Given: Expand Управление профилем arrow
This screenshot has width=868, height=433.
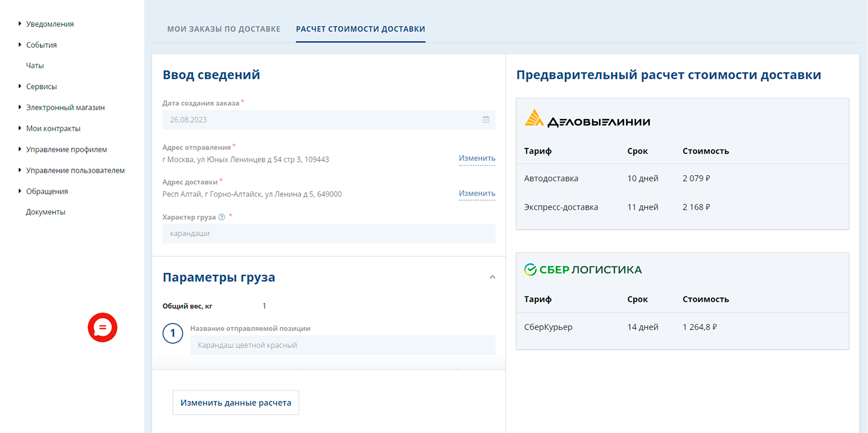Looking at the screenshot, I should pos(20,149).
